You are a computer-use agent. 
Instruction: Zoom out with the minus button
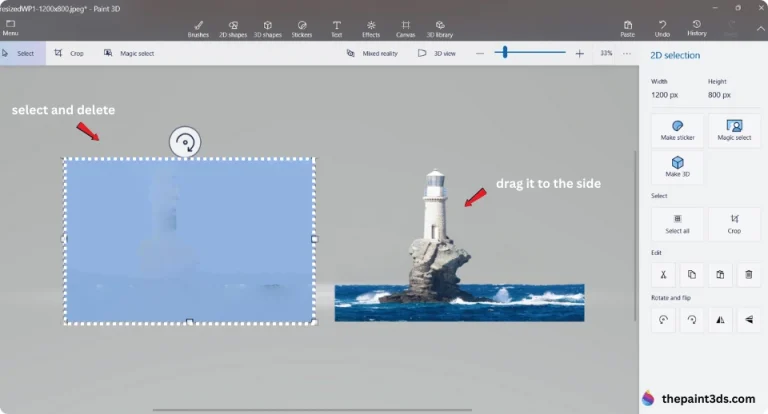(x=480, y=53)
